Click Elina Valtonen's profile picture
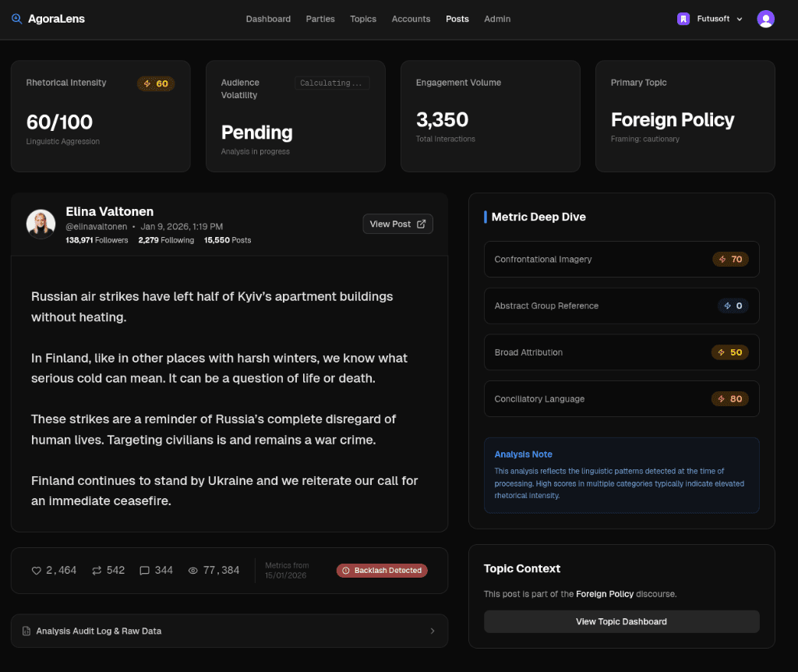The height and width of the screenshot is (672, 798). pos(41,224)
